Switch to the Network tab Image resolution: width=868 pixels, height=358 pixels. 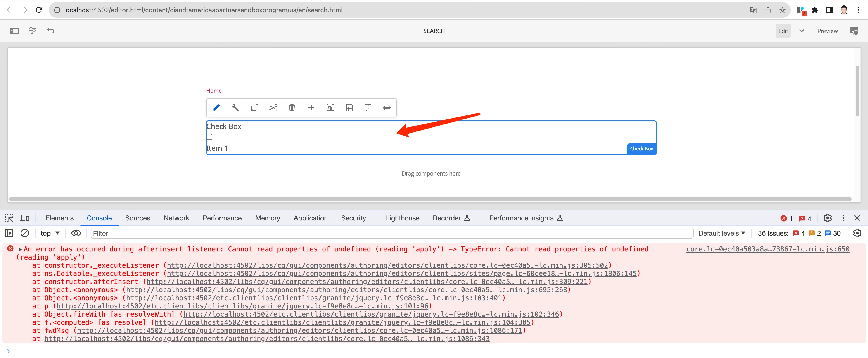coord(176,218)
